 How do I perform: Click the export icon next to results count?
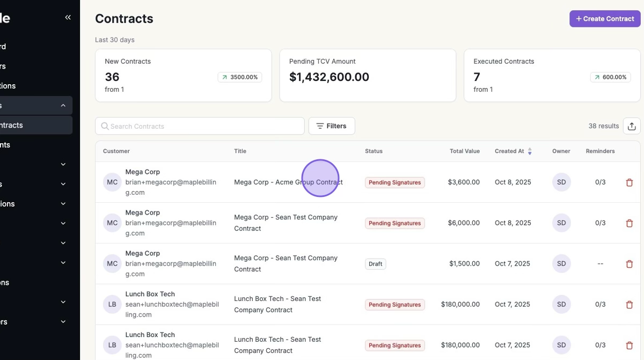[631, 126]
